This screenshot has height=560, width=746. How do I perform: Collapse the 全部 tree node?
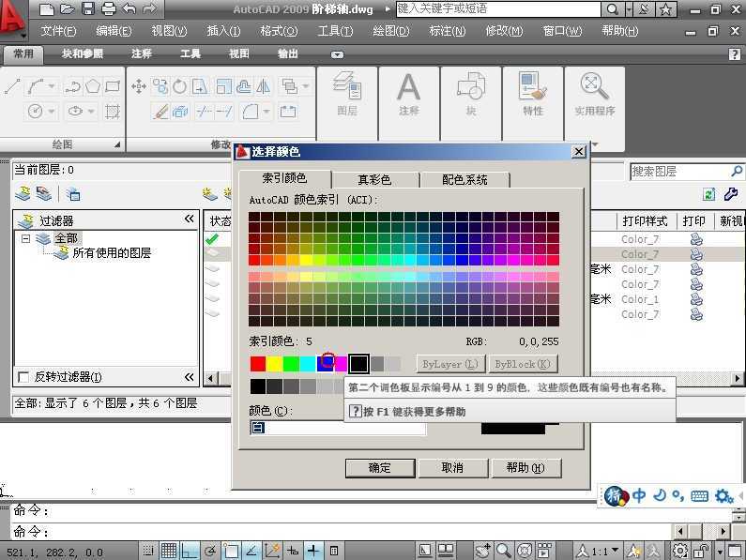click(25, 238)
